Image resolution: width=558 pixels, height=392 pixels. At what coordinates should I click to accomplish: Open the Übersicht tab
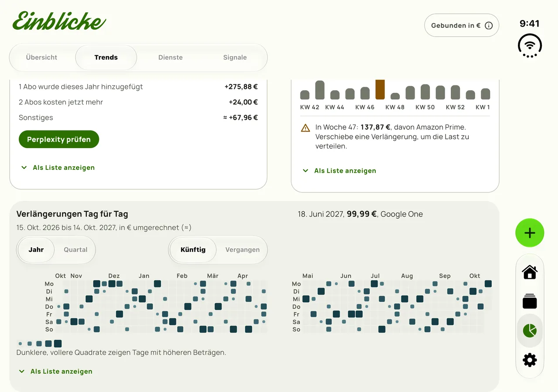click(x=41, y=57)
